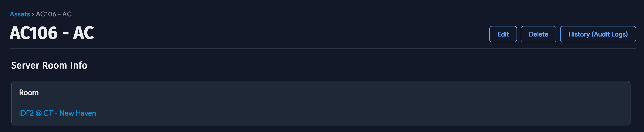
Task: Navigate back to the Assets list
Action: pos(20,14)
